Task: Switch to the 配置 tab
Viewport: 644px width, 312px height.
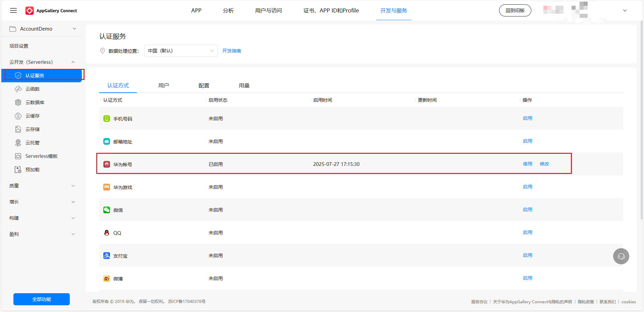Action: tap(204, 86)
